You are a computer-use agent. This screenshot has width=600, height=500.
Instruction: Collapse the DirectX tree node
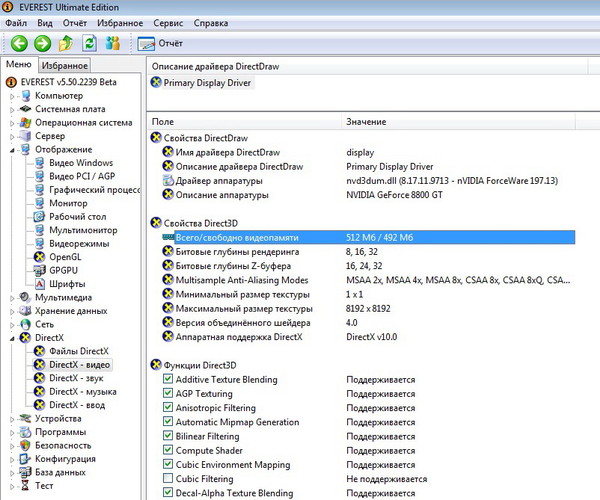point(12,338)
